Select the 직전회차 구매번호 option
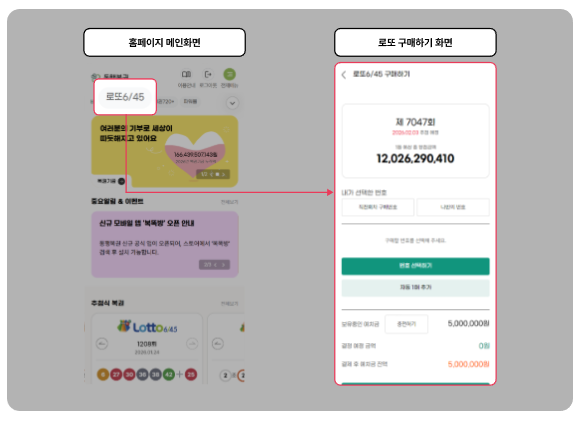Screen dimensions: 582x421 point(377,207)
